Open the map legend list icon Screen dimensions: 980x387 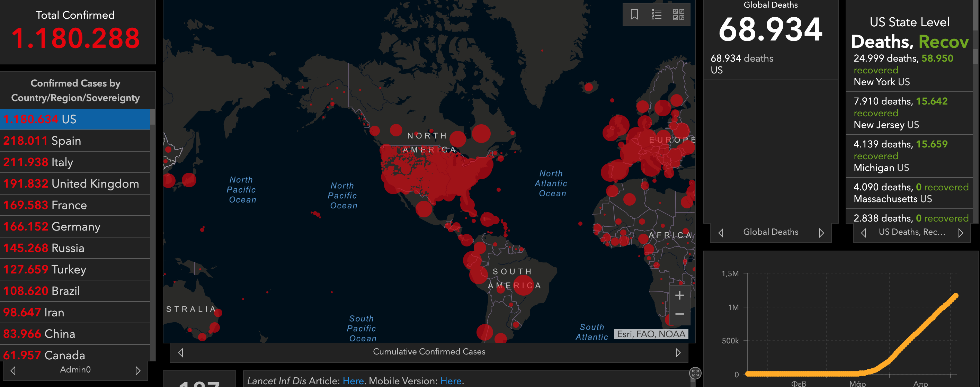tap(656, 15)
